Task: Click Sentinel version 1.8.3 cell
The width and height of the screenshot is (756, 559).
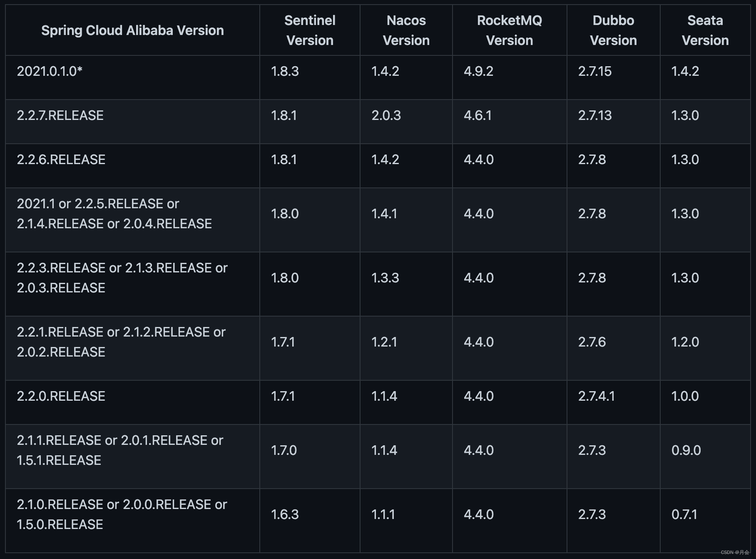Action: point(285,71)
